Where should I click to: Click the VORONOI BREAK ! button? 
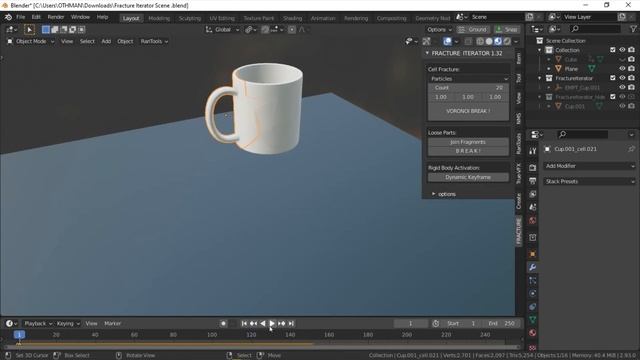point(468,111)
